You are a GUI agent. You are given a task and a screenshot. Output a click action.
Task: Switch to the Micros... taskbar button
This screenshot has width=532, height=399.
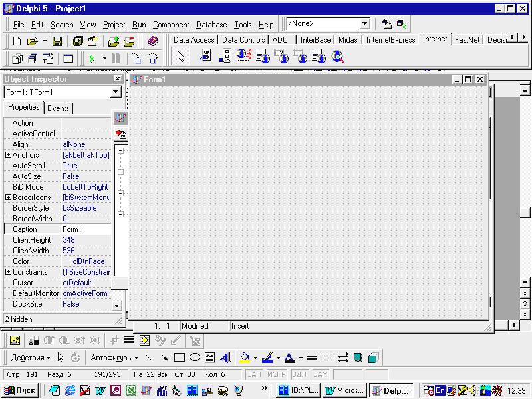[x=344, y=390]
